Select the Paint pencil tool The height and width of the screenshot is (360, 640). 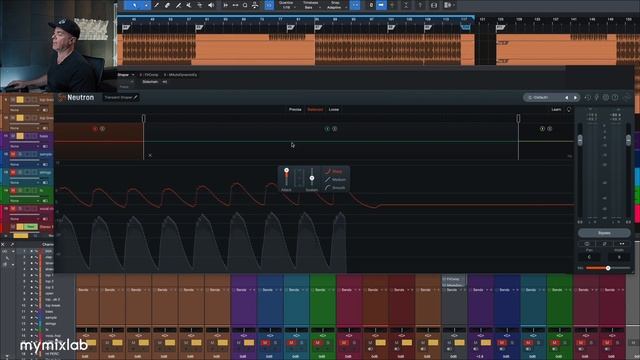156,5
